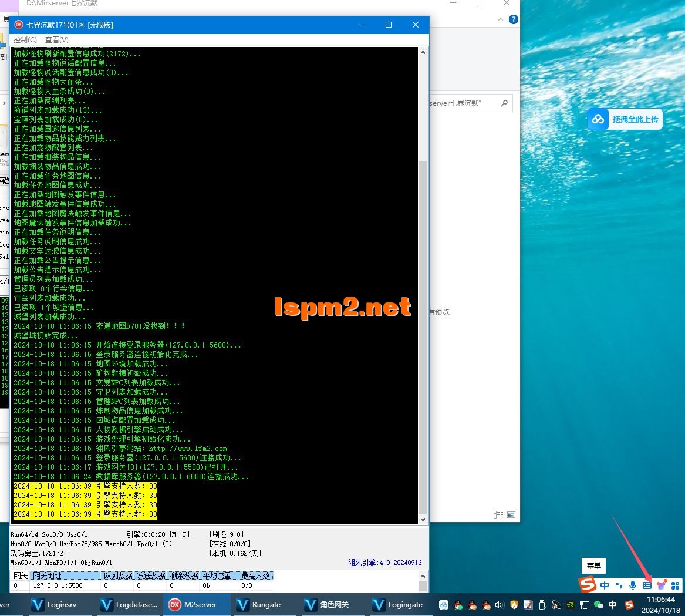Collapse the Explorer ribbon chevron
This screenshot has width=685, height=616.
501,19
